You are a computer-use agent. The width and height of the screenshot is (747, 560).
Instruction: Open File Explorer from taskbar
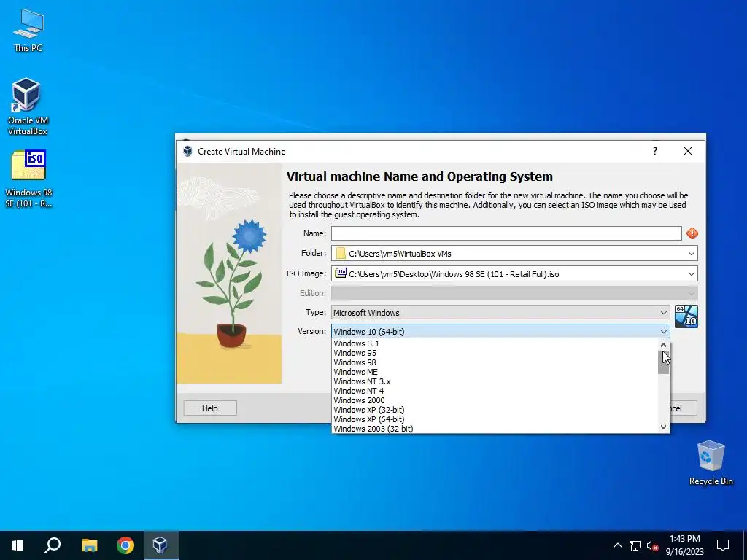point(89,545)
